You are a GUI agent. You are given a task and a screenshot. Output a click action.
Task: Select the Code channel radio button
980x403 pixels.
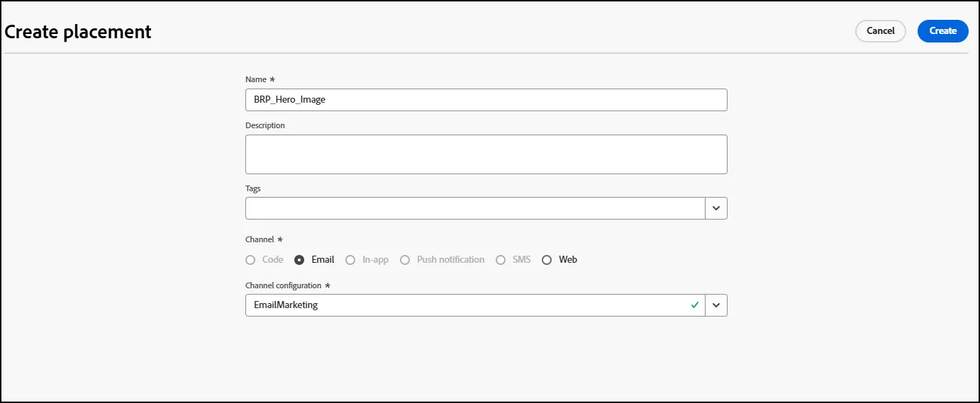point(250,260)
